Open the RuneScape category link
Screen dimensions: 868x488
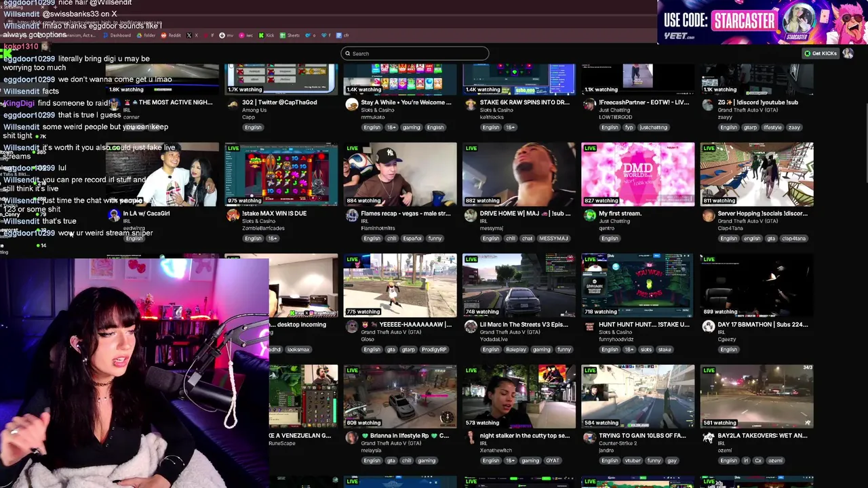coord(281,443)
